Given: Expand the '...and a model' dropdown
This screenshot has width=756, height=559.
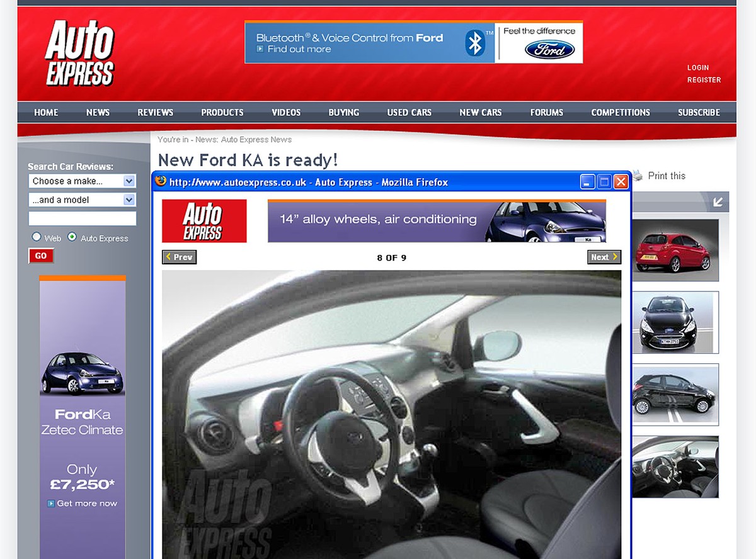Looking at the screenshot, I should point(82,200).
